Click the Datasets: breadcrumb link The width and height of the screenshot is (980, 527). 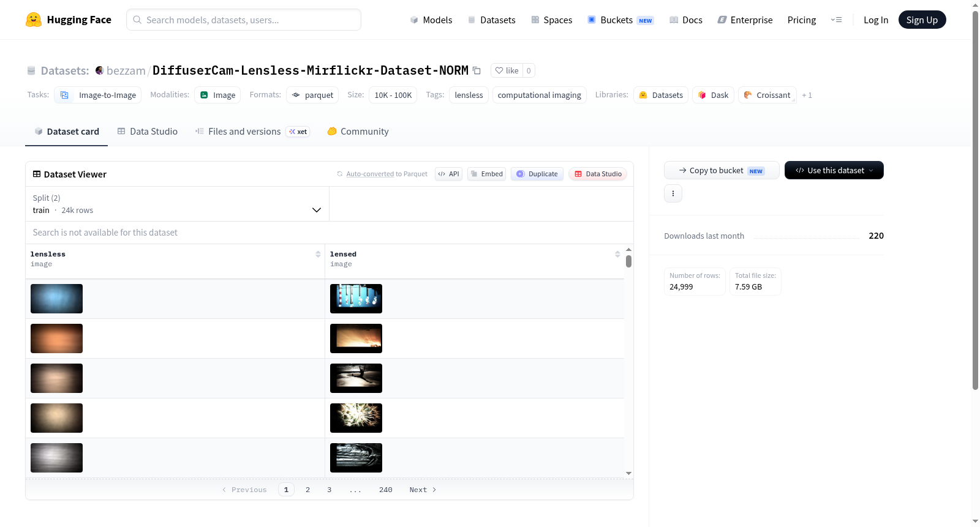(x=65, y=70)
